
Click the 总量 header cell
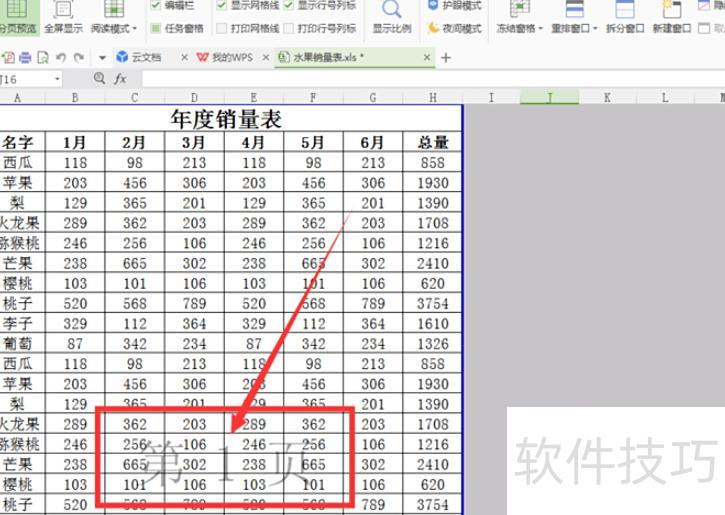click(433, 142)
